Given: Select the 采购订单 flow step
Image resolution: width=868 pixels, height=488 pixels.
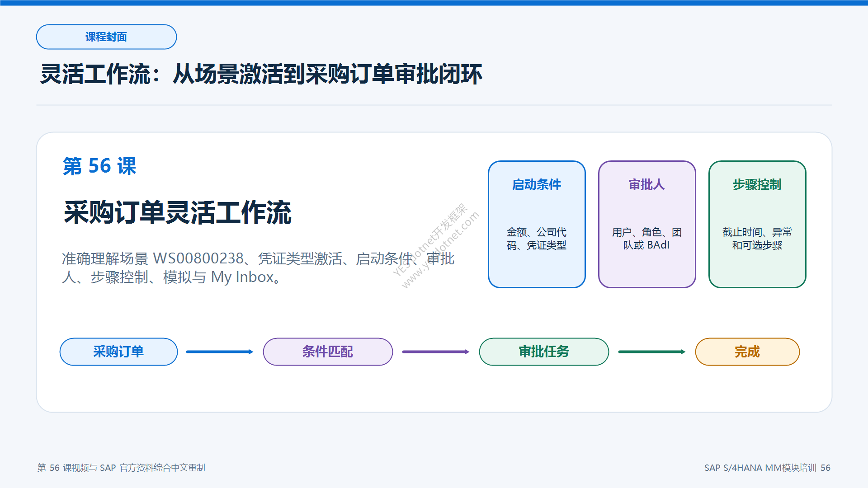Looking at the screenshot, I should click(x=118, y=352).
